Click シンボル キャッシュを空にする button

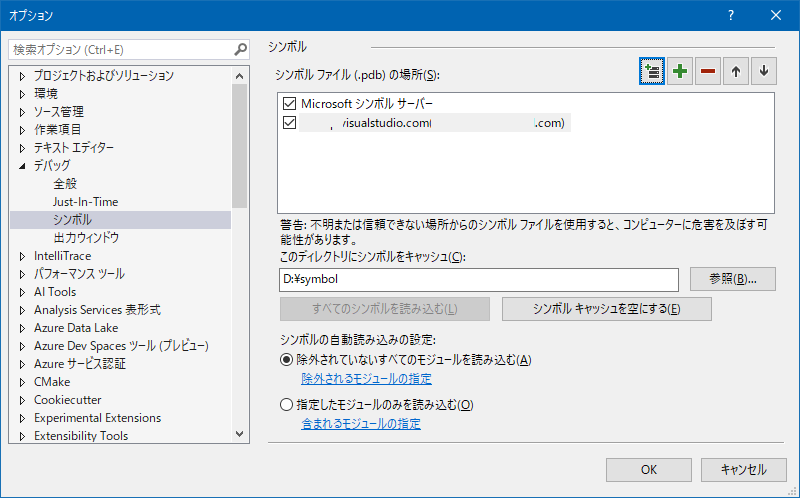coord(607,309)
